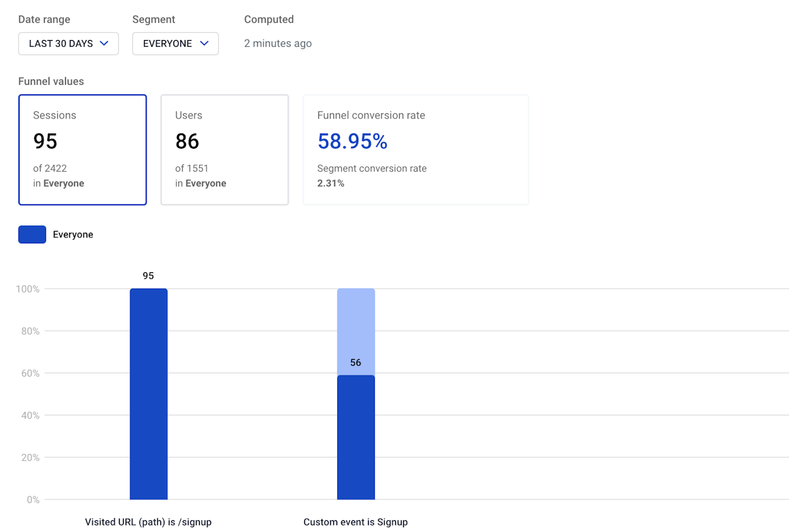Switch funnel values to the Users card
This screenshot has width=789, height=532.
(x=224, y=150)
